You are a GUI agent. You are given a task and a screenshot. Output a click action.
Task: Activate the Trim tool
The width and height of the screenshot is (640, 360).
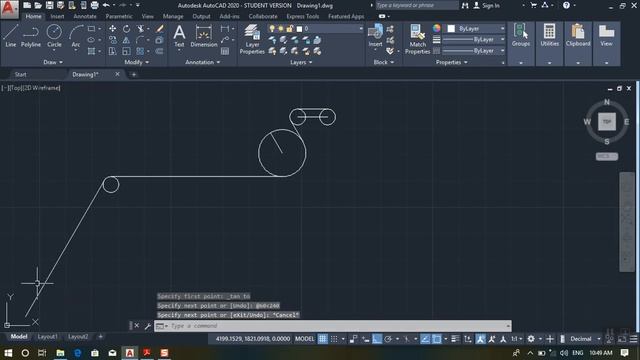point(140,29)
